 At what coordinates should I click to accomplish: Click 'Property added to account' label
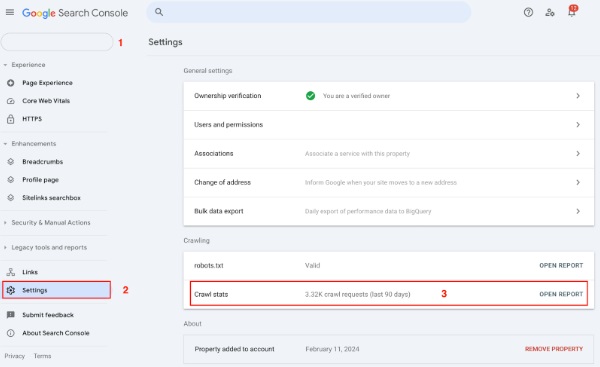coord(234,349)
